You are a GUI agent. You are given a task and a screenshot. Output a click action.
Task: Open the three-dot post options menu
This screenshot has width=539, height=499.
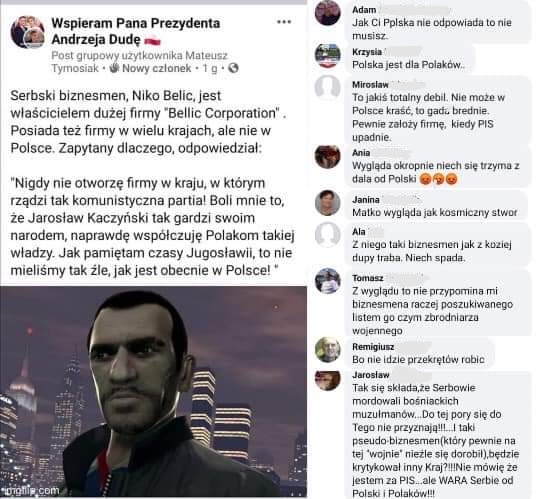pos(284,22)
